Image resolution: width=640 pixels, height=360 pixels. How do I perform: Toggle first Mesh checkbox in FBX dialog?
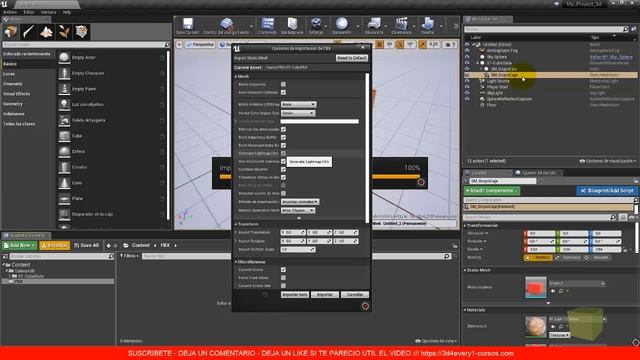click(x=283, y=84)
